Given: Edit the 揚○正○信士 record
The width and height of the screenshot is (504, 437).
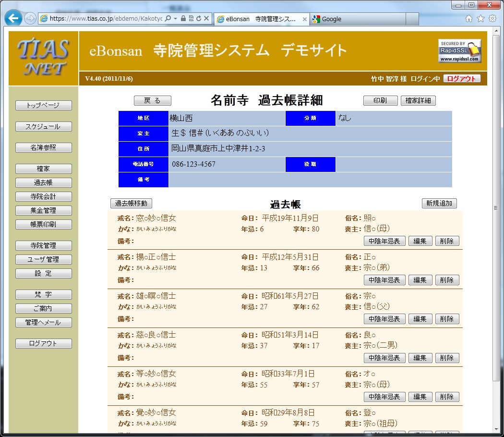Looking at the screenshot, I should tap(420, 280).
